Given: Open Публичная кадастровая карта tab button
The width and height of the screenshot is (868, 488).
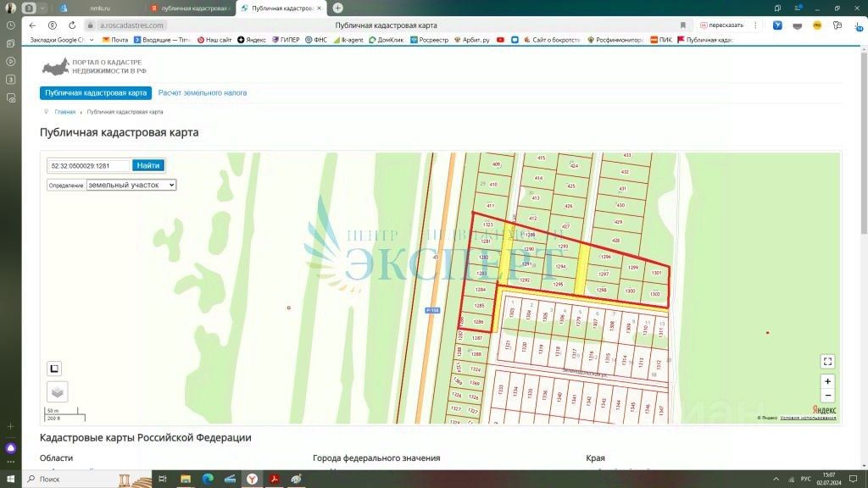Looking at the screenshot, I should (96, 93).
